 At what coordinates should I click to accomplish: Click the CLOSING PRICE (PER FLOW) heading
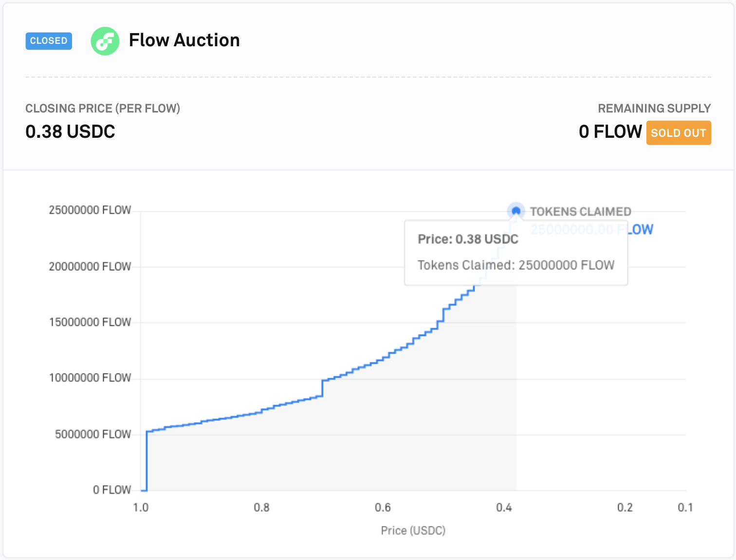103,108
